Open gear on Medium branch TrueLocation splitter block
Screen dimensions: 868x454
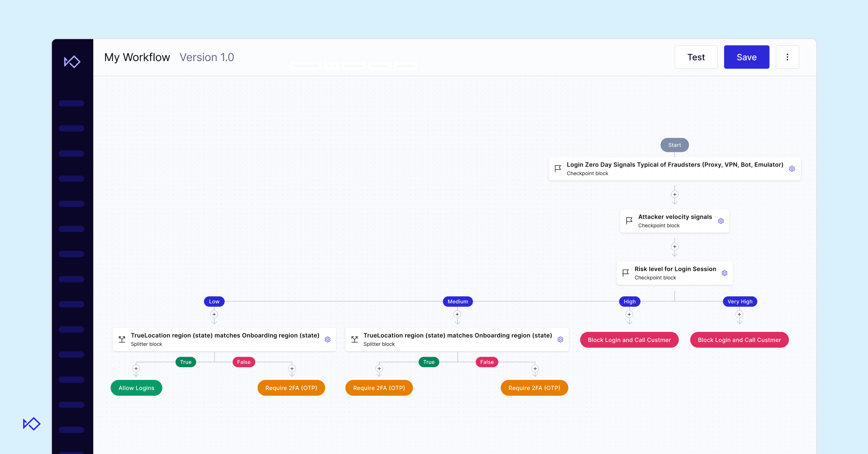pyautogui.click(x=560, y=339)
